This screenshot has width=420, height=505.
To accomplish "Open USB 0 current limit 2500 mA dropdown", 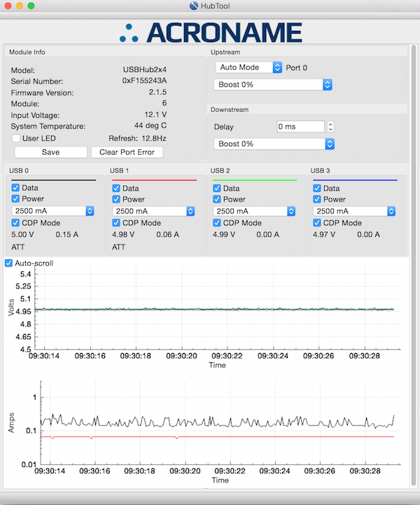I will click(53, 211).
